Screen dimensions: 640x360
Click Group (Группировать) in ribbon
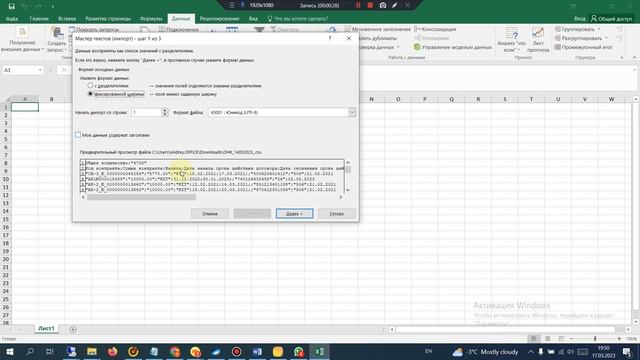tap(578, 29)
